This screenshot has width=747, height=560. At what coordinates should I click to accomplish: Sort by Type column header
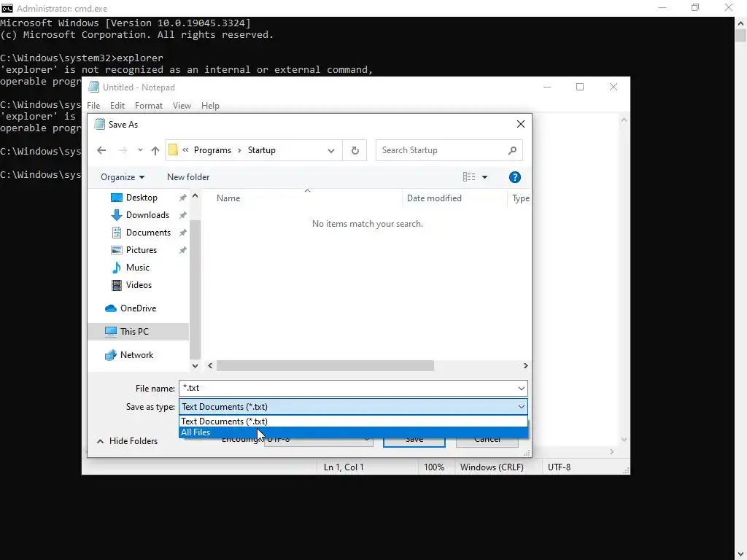520,198
